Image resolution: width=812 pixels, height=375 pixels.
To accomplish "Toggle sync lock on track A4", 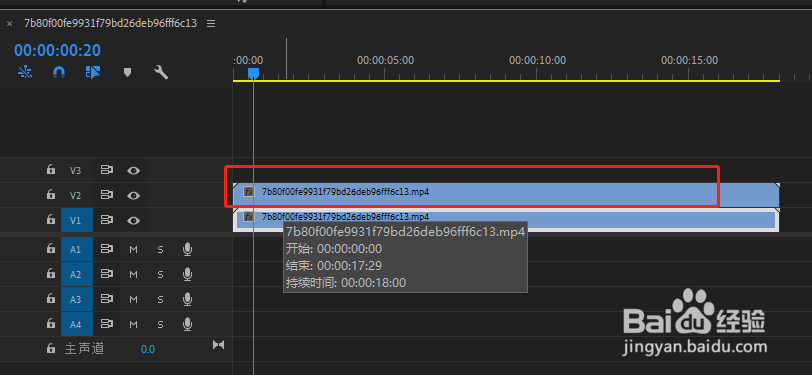I will pyautogui.click(x=107, y=324).
